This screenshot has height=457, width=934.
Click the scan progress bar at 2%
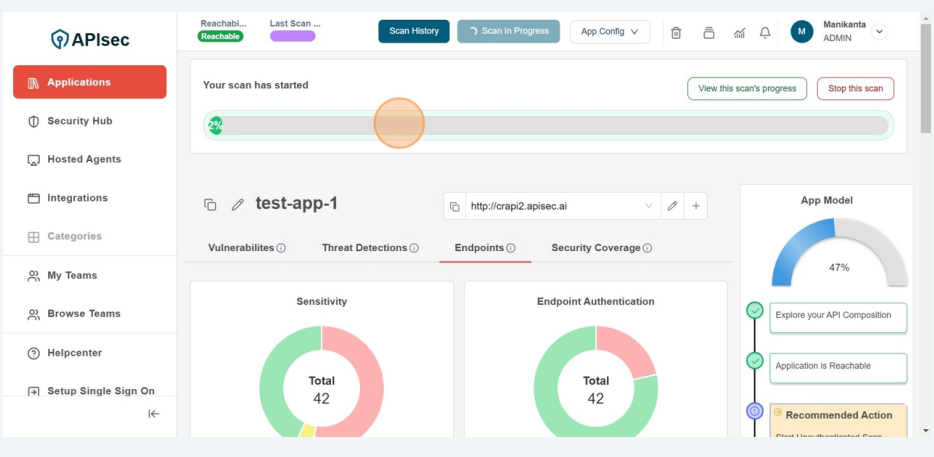[x=547, y=126]
